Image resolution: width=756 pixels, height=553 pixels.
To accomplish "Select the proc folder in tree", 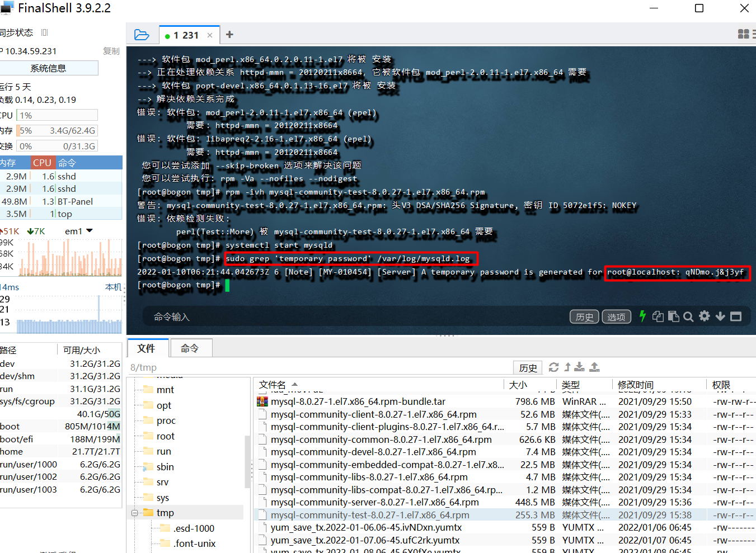I will [166, 420].
